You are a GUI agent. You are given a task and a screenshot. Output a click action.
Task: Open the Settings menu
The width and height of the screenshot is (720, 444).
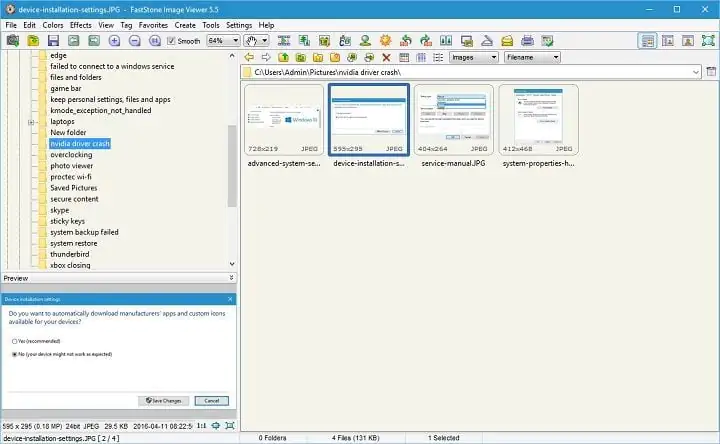point(239,25)
